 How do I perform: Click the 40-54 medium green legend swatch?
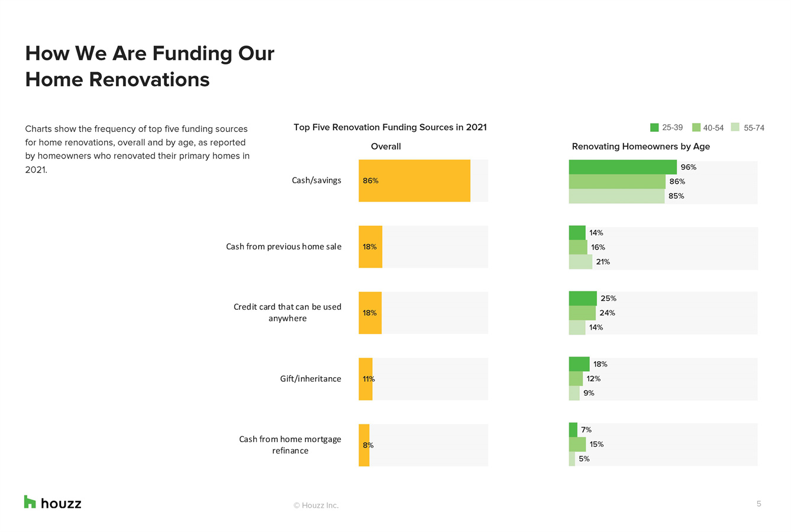(x=696, y=128)
